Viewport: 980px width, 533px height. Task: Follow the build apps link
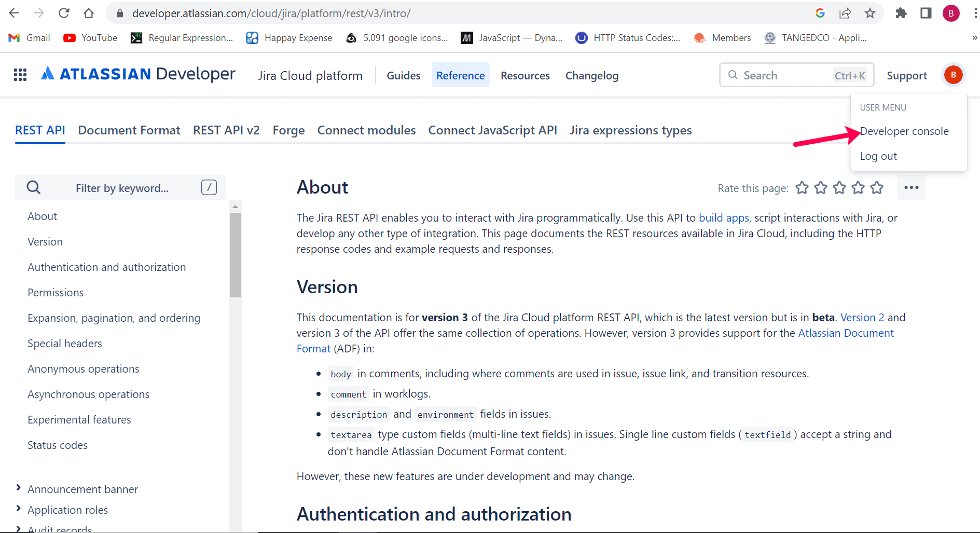[724, 218]
